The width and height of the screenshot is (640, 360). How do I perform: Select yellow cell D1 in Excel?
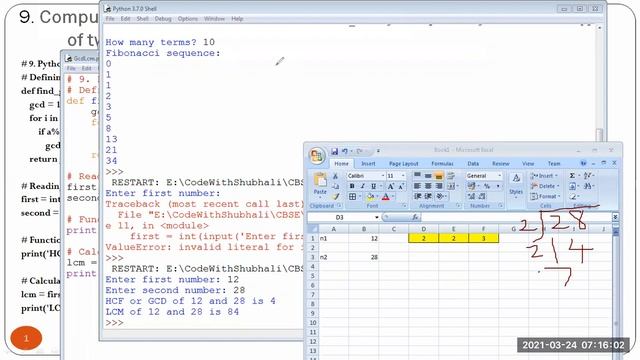click(424, 238)
